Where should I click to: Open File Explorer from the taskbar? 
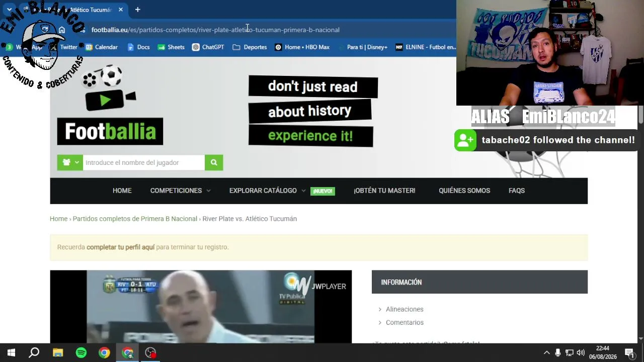pos(58,352)
